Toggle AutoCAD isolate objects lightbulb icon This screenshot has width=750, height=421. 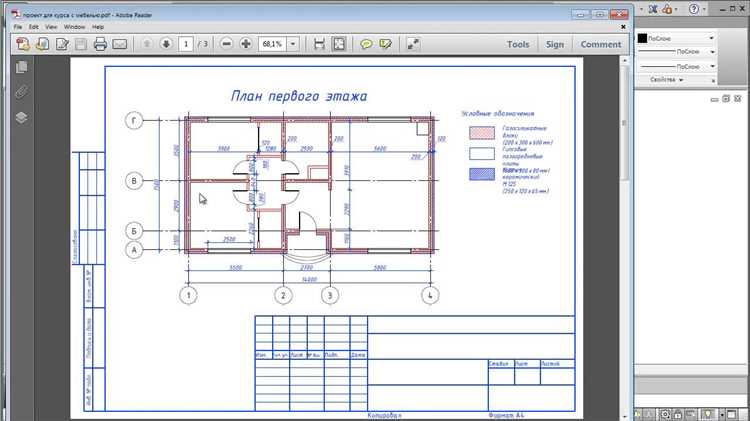point(708,414)
